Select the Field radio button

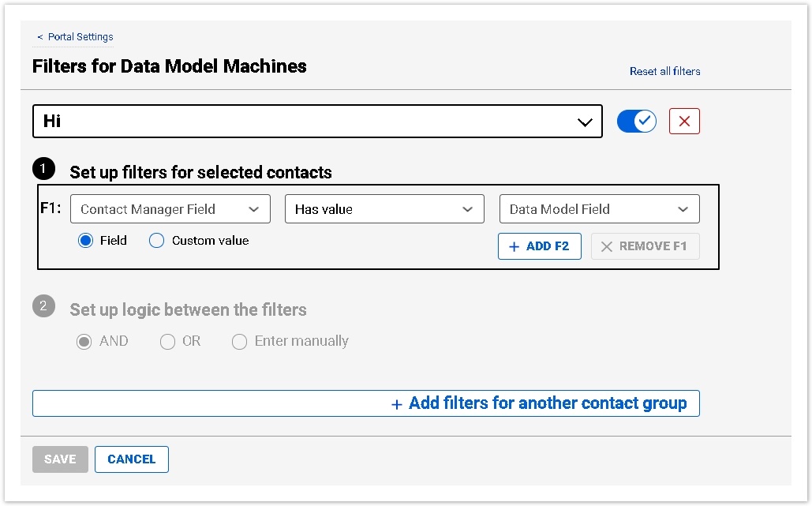[x=86, y=241]
